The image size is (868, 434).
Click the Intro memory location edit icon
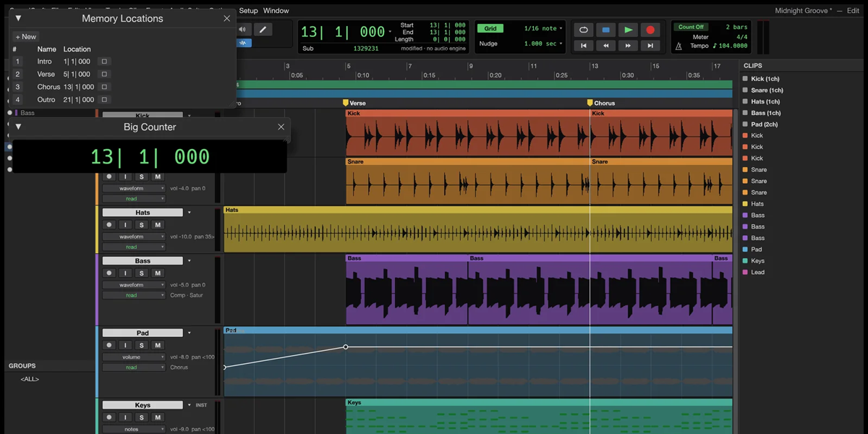[104, 61]
